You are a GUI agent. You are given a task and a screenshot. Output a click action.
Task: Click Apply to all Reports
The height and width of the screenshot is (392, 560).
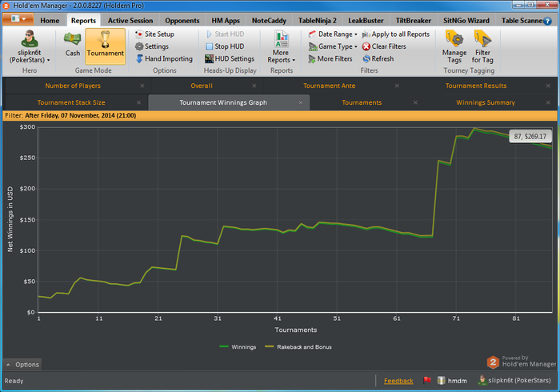point(396,34)
